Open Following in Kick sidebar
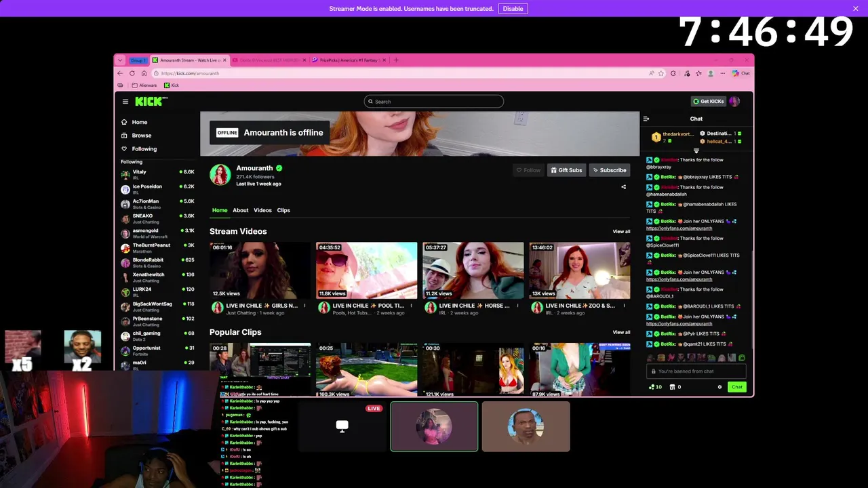The height and width of the screenshot is (488, 868). pos(144,149)
